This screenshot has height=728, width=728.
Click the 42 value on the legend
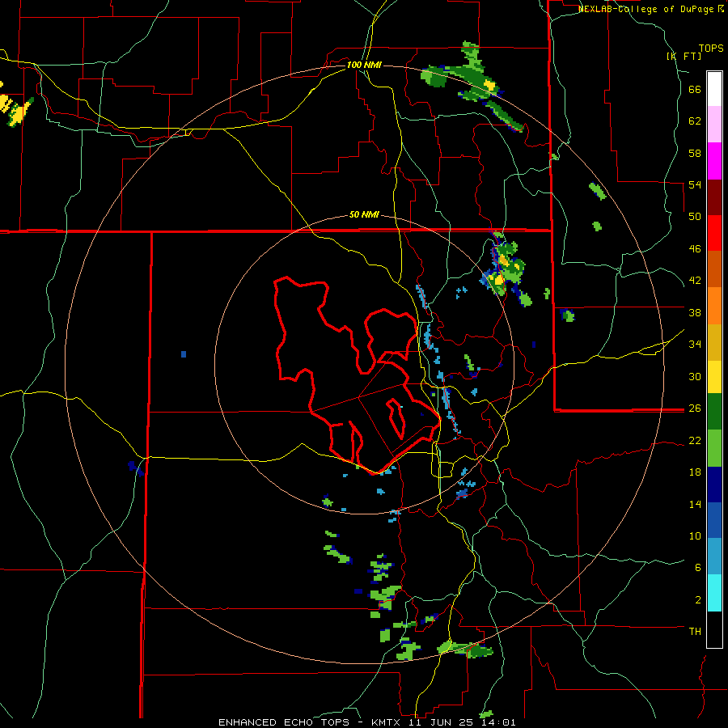pos(695,281)
